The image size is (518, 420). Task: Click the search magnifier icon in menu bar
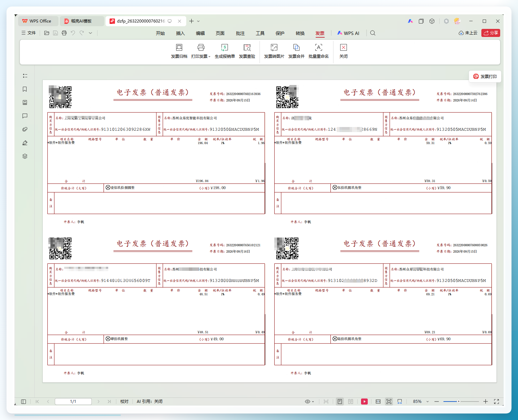point(373,33)
